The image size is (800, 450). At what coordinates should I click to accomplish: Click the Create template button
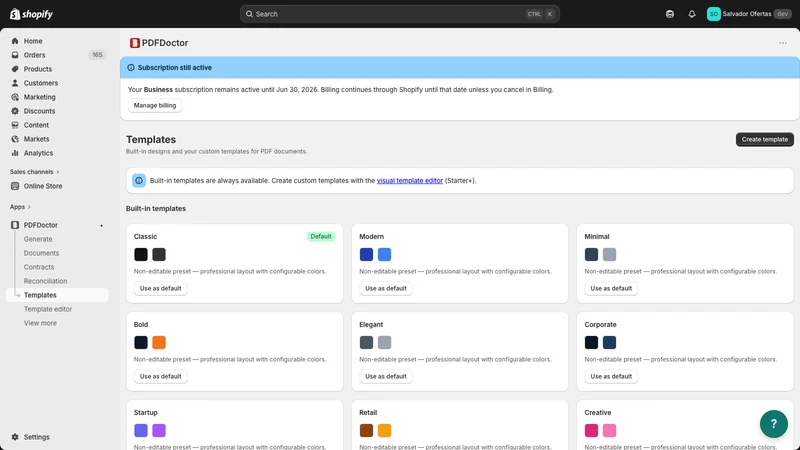764,139
